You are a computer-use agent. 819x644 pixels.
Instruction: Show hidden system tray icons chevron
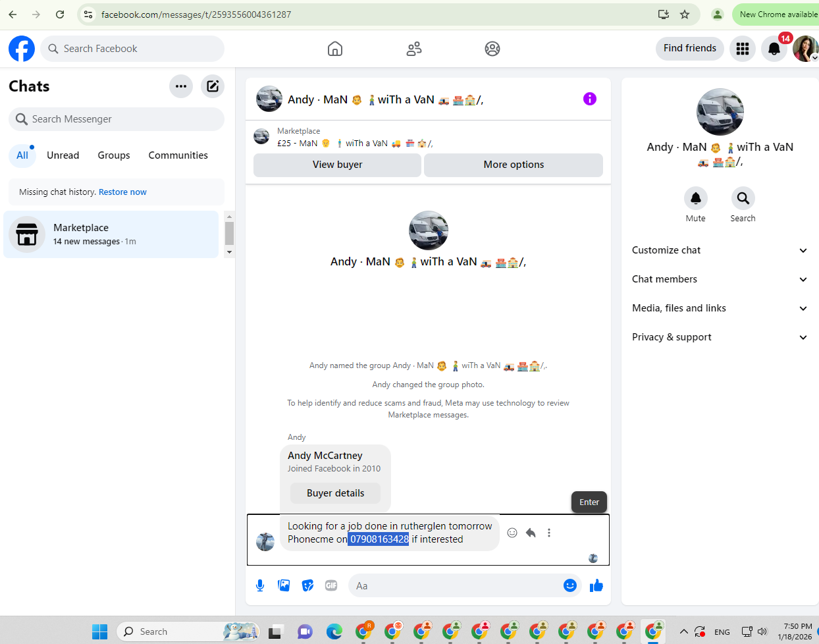pos(684,631)
